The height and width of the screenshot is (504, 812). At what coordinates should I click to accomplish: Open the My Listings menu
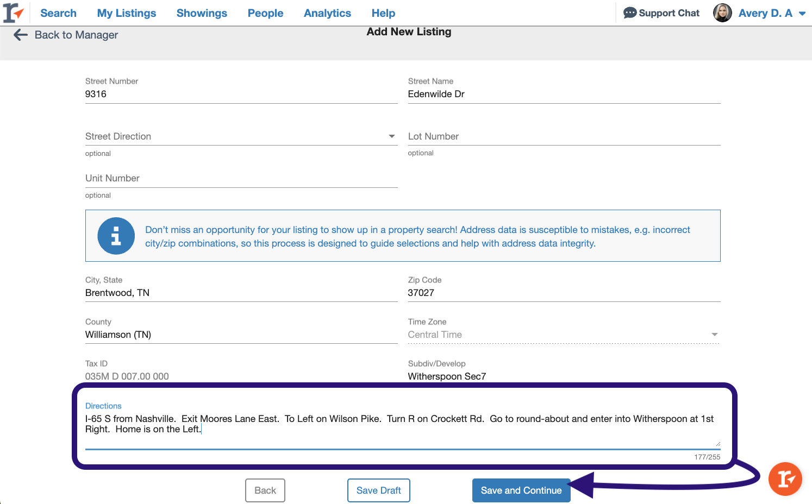point(126,12)
